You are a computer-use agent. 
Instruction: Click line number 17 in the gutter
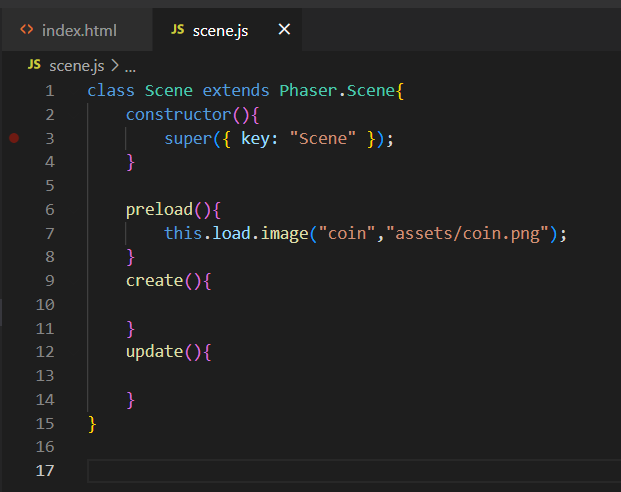click(45, 471)
